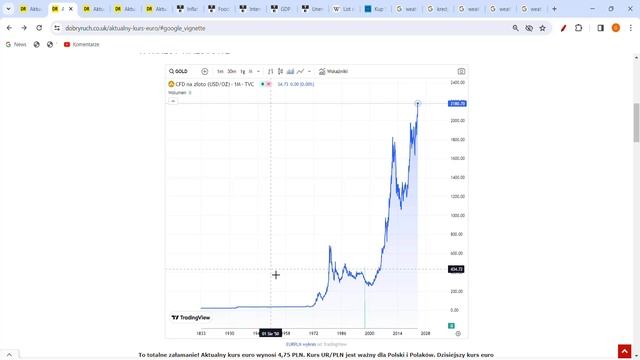The width and height of the screenshot is (640, 360).
Task: Click the pink status badge in legend
Action: point(269,84)
